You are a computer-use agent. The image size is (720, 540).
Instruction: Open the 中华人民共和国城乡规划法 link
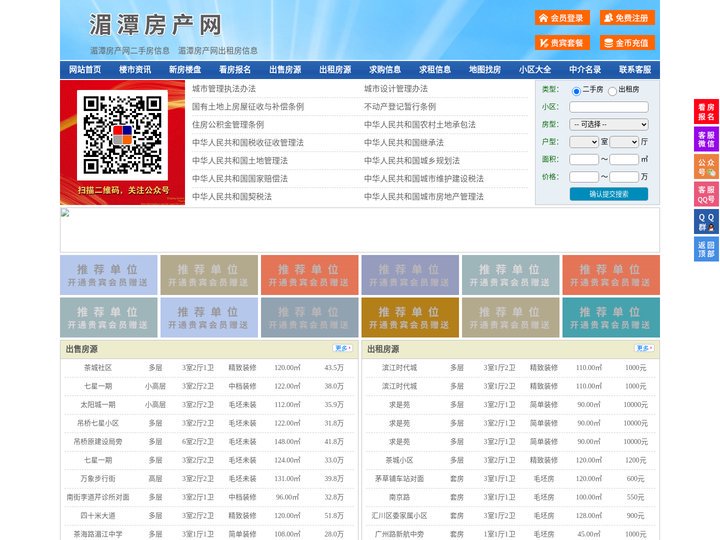point(412,161)
